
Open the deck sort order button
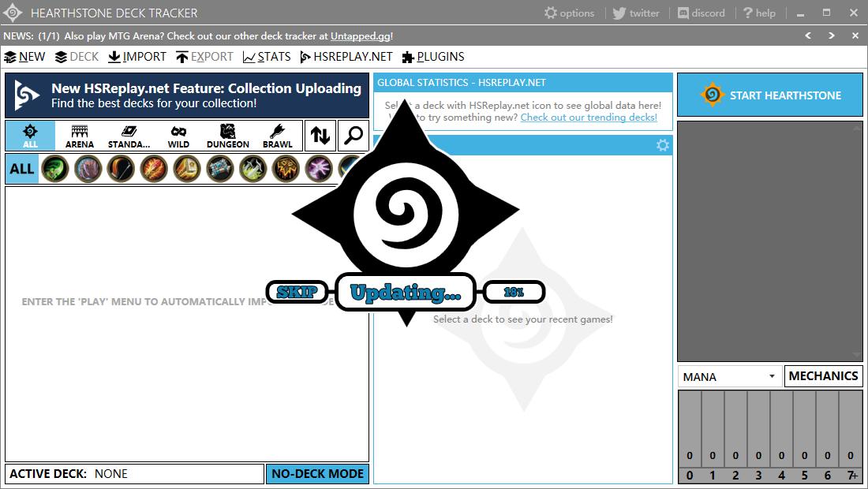click(x=320, y=136)
